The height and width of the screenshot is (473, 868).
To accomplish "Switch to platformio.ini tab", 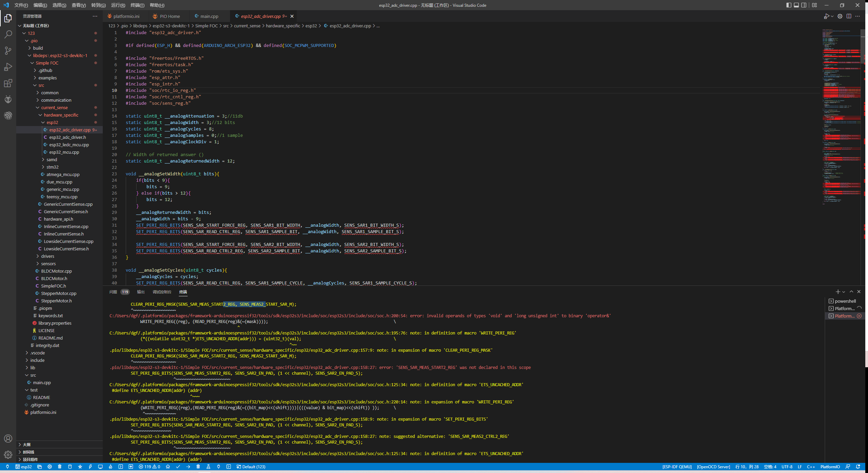I will (x=126, y=16).
